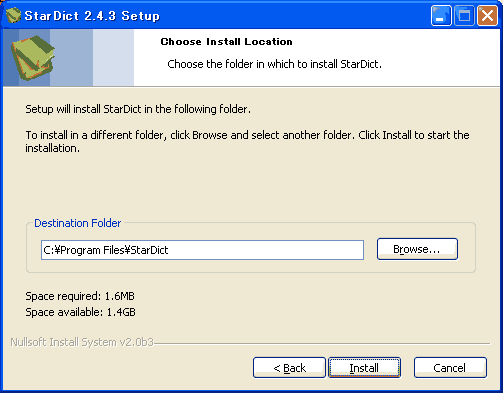The width and height of the screenshot is (503, 393).
Task: Close the StarDict setup window
Action: pos(487,15)
